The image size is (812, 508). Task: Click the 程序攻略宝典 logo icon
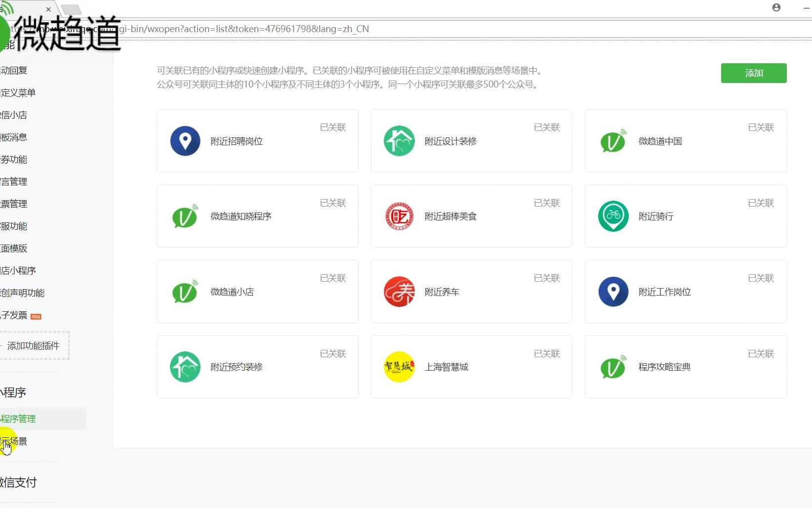(613, 367)
